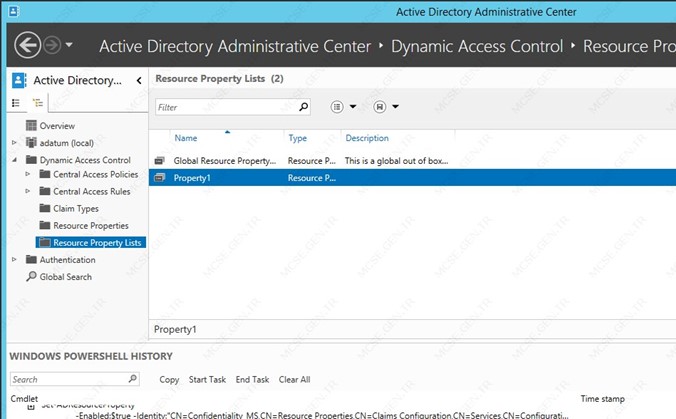Sort by the Type column header
Screen dimensions: 676x419
click(x=297, y=138)
